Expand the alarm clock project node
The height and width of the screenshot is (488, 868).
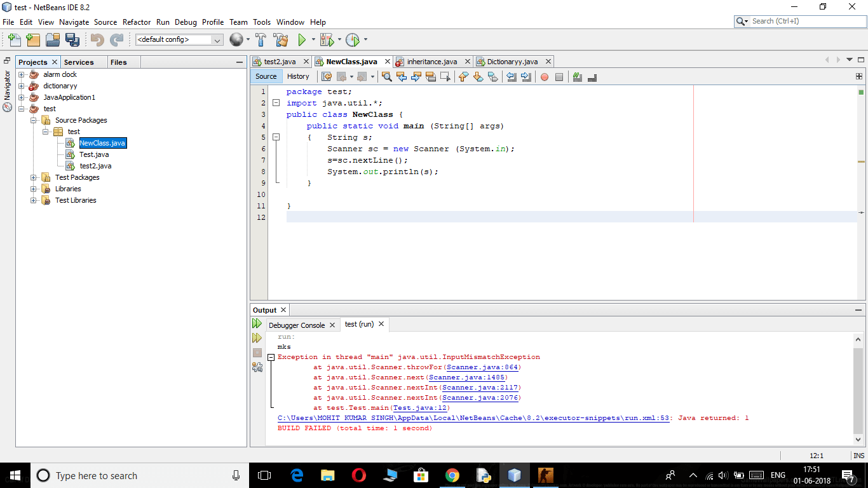coord(22,74)
